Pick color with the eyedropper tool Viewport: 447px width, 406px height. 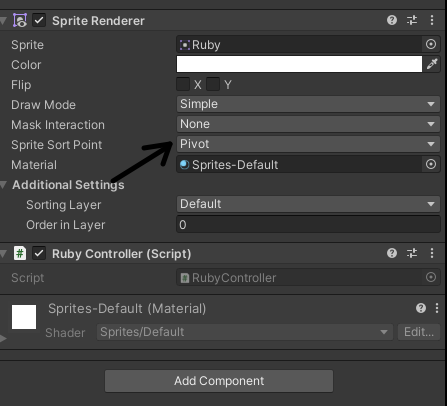[x=432, y=64]
